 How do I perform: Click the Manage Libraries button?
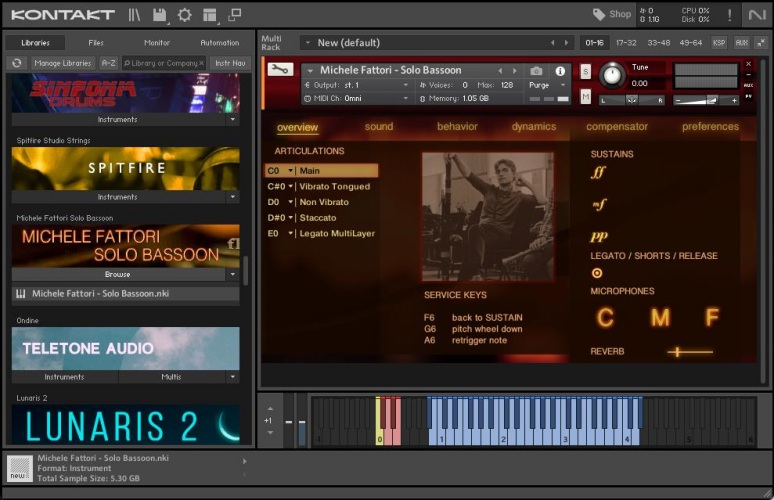(62, 63)
